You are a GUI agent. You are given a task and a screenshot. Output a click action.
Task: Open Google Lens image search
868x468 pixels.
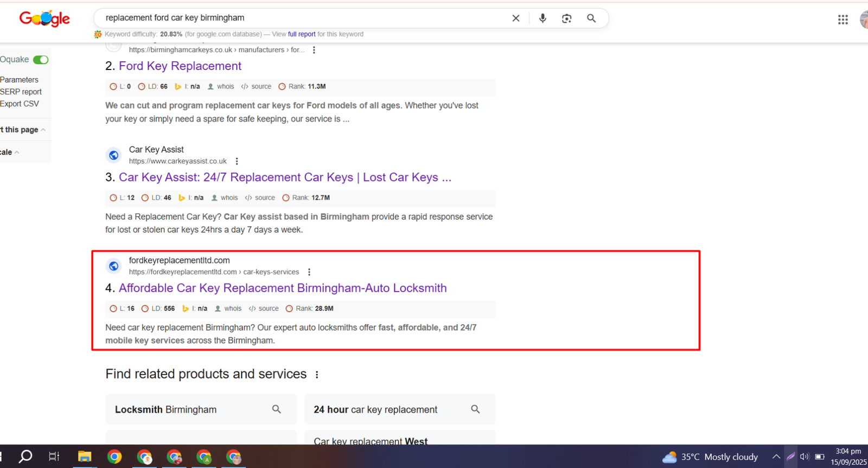(x=566, y=18)
